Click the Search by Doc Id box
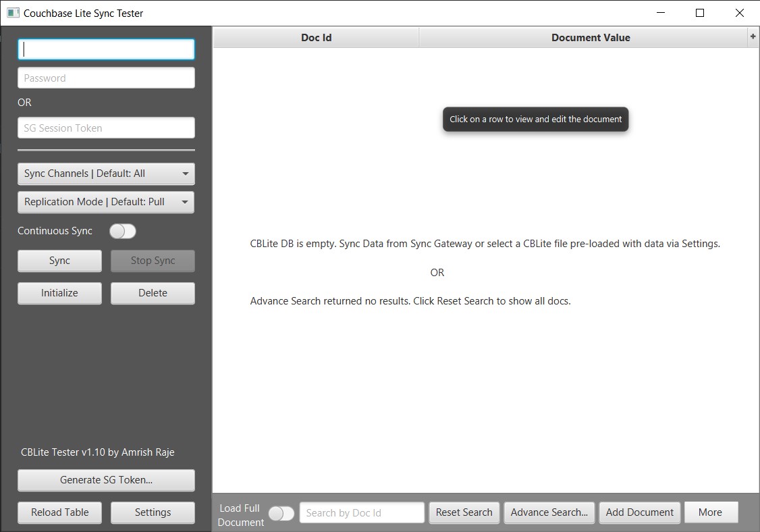 point(362,513)
